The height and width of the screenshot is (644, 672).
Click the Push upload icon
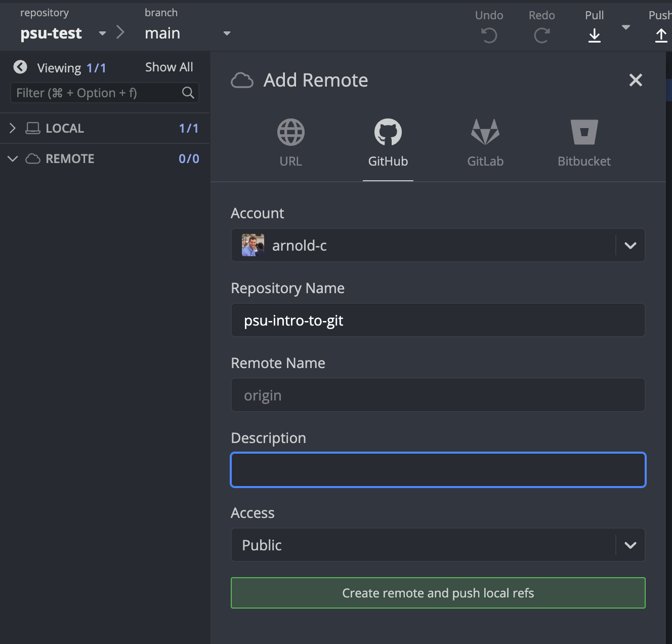661,35
